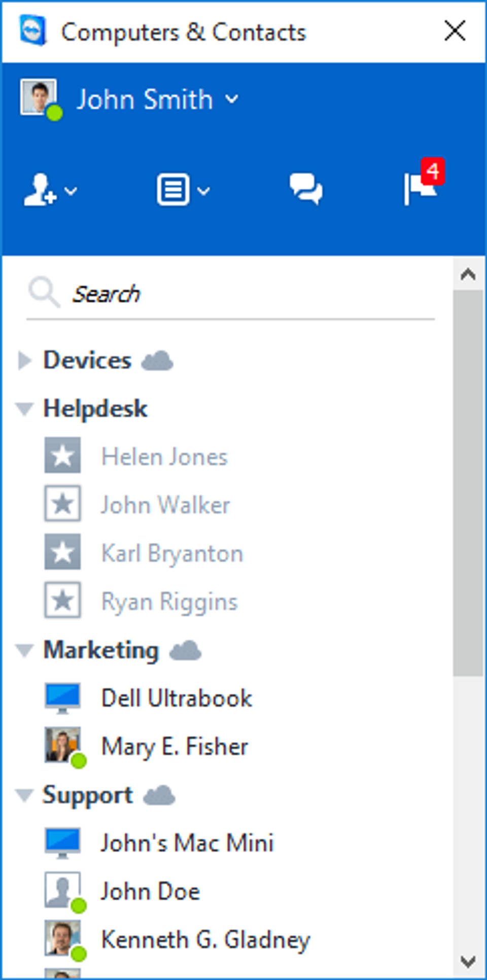Click the list view options icon
Viewport: 487px width, 980px height.
pyautogui.click(x=182, y=190)
